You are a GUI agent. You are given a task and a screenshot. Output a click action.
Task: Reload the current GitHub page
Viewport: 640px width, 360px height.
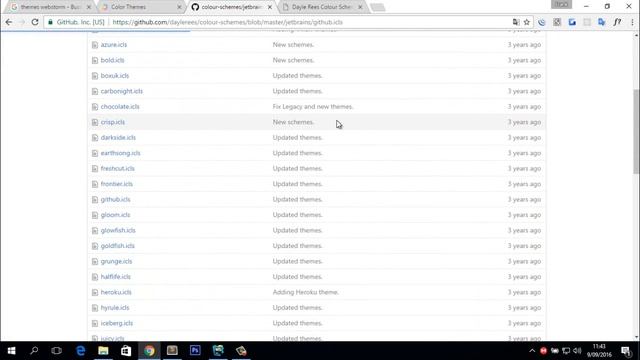pyautogui.click(x=35, y=22)
